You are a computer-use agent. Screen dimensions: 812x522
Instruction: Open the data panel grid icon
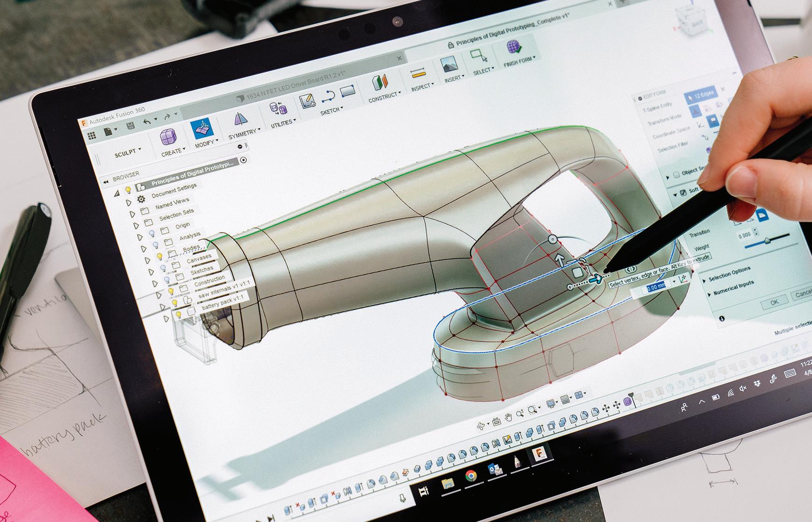pyautogui.click(x=92, y=136)
